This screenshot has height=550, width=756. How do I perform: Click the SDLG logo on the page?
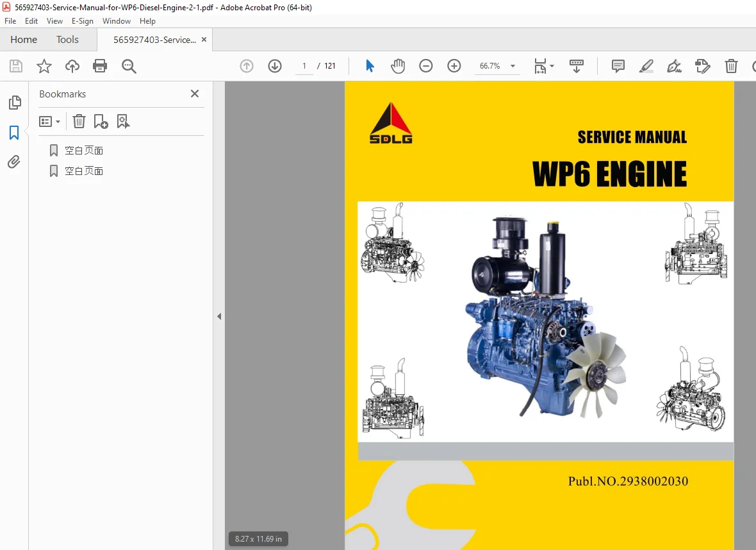[x=391, y=123]
